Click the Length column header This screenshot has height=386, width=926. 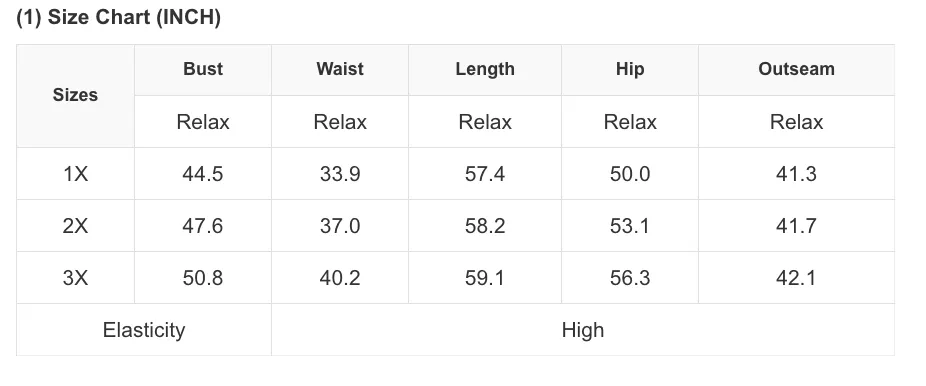coord(485,69)
